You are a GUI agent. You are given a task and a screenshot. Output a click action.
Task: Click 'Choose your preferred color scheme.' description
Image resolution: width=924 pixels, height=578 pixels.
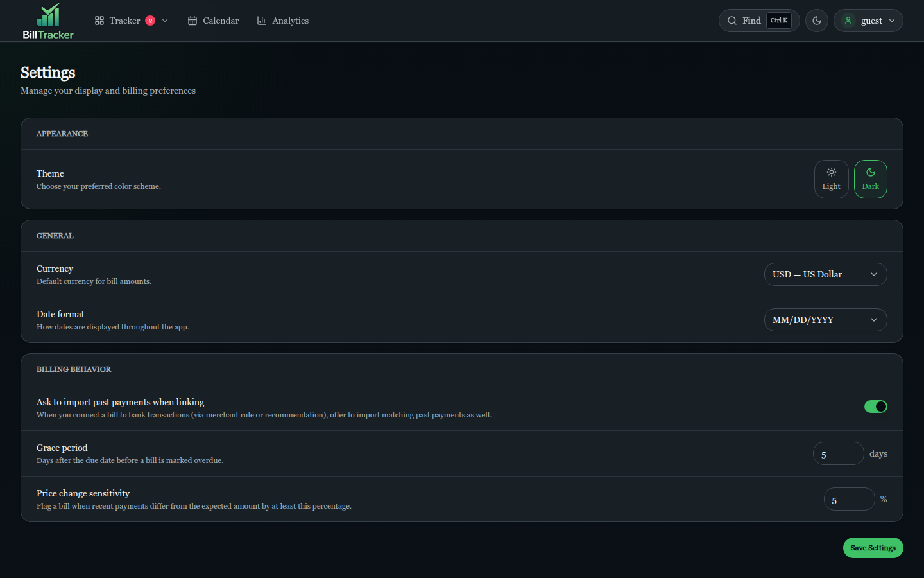[x=99, y=186]
